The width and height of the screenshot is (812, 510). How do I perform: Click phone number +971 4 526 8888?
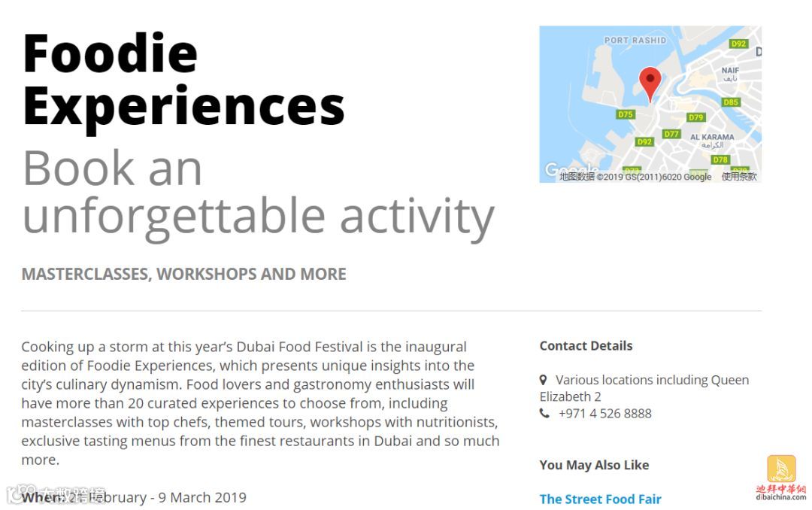tap(604, 413)
